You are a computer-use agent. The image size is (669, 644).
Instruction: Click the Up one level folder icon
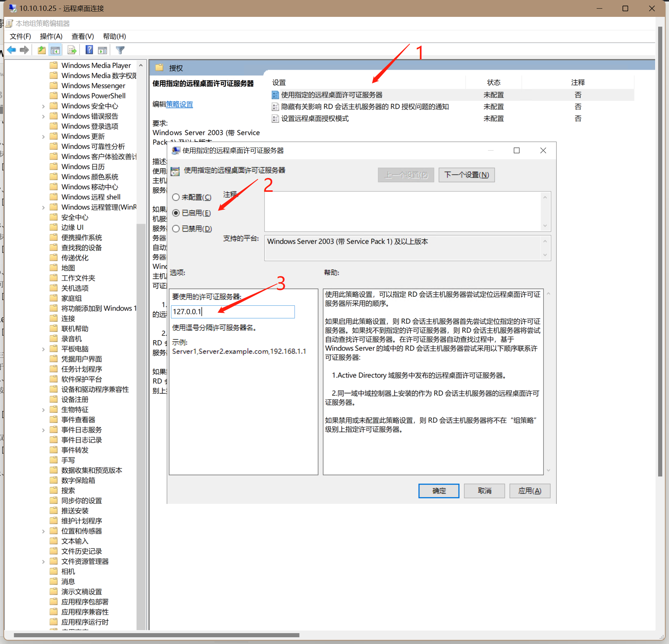click(42, 50)
